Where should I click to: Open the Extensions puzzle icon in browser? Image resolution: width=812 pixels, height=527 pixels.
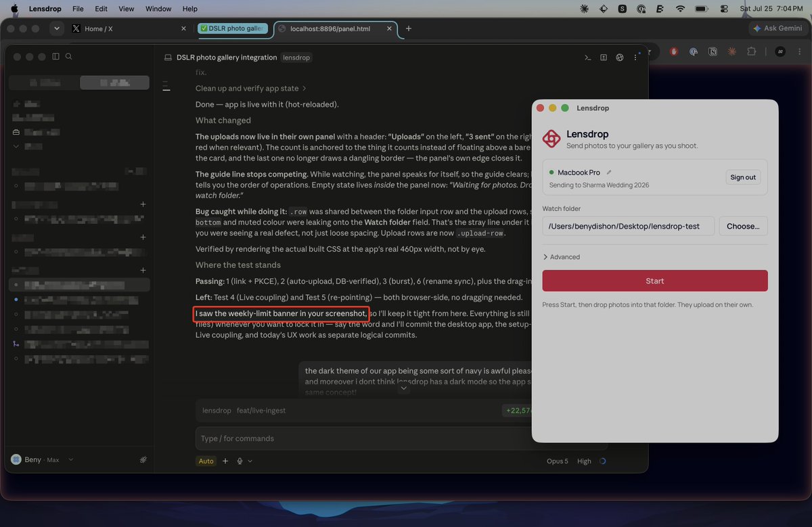point(751,51)
